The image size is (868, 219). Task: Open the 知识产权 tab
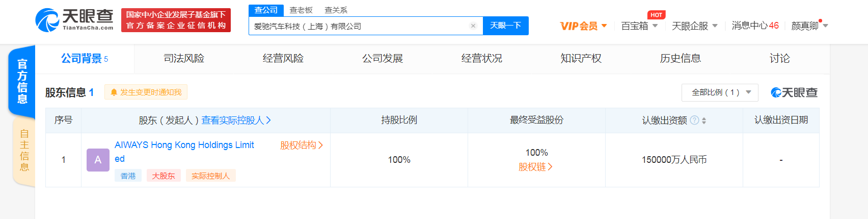pyautogui.click(x=581, y=59)
